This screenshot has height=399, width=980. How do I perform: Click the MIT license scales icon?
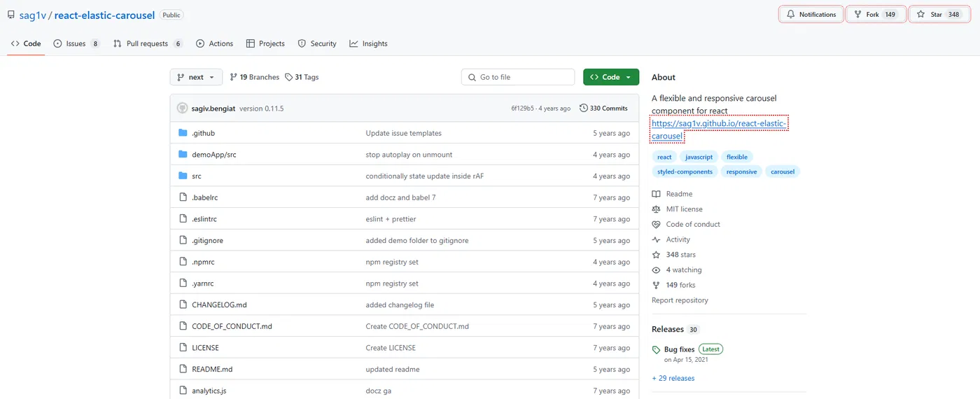coord(656,209)
